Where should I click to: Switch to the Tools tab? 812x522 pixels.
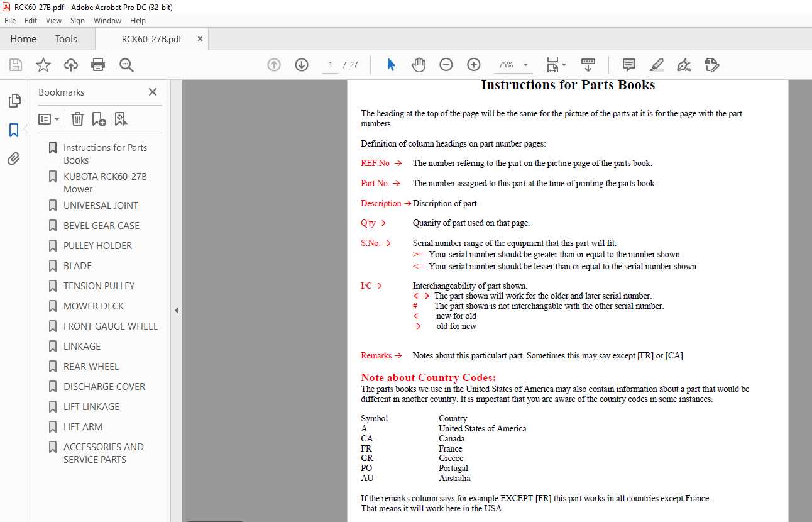pos(66,39)
